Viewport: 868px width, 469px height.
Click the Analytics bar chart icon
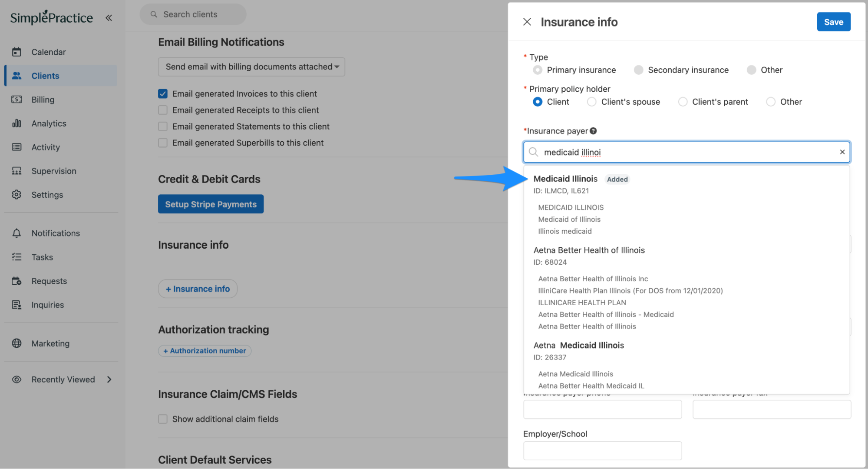17,123
